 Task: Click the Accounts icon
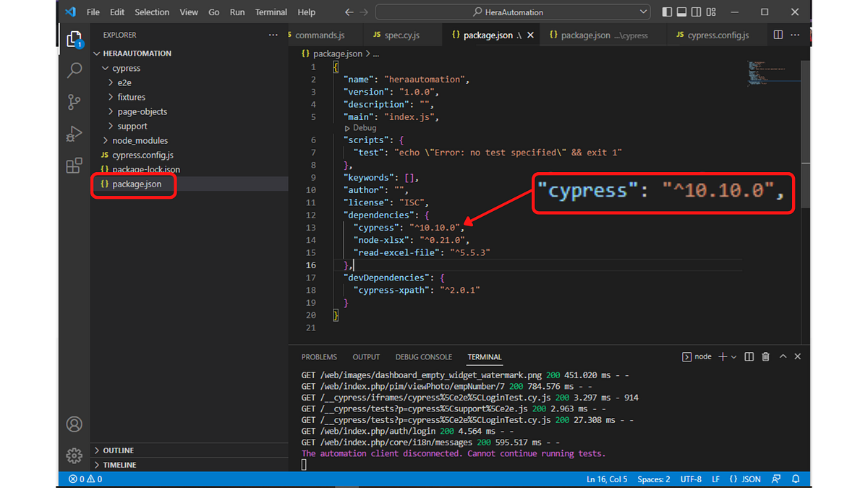coord(75,424)
